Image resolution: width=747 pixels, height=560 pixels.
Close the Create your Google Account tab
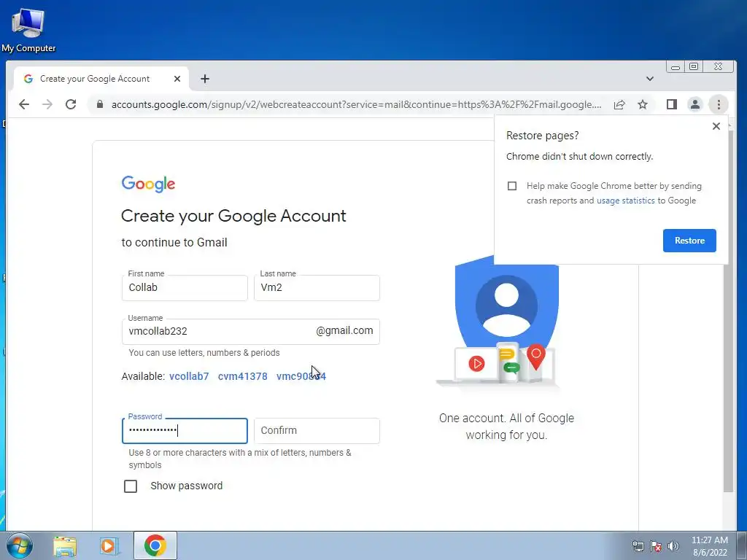coord(177,79)
